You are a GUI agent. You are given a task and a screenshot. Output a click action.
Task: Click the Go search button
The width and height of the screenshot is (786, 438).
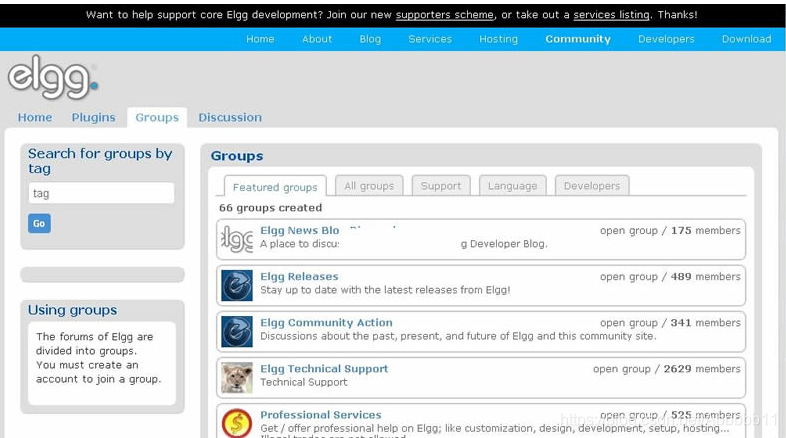[x=39, y=224]
